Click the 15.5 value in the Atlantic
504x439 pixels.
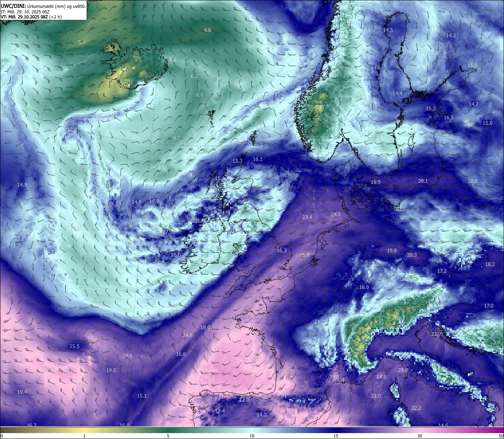coord(74,346)
